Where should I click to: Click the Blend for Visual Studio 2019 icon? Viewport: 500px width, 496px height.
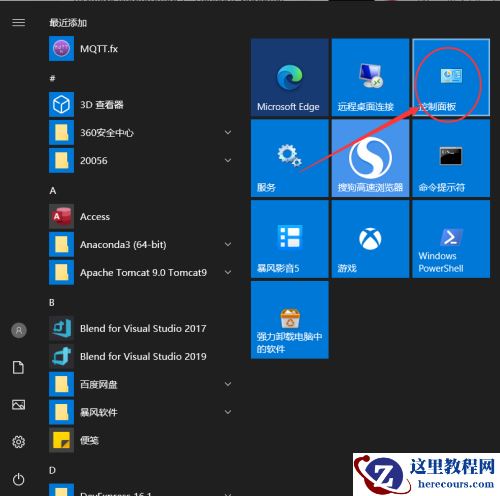pos(61,356)
